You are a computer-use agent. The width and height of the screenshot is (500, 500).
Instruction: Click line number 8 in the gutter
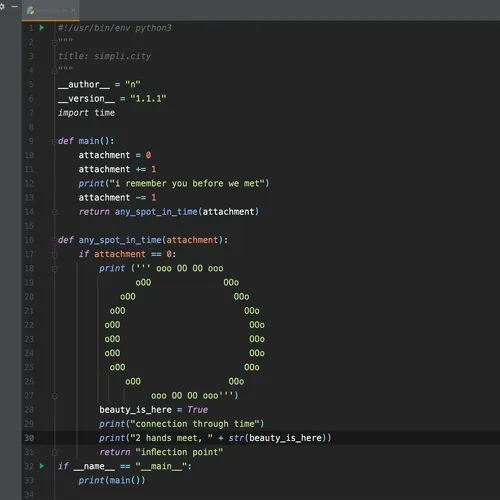[x=31, y=127]
